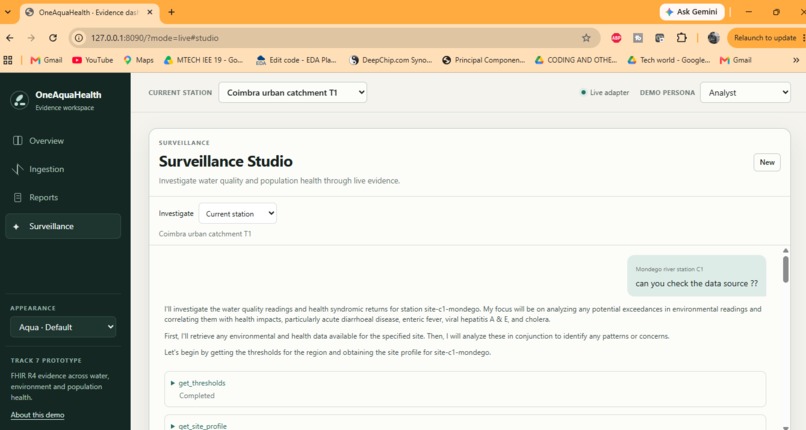Open the Reports sidebar item

pos(63,197)
